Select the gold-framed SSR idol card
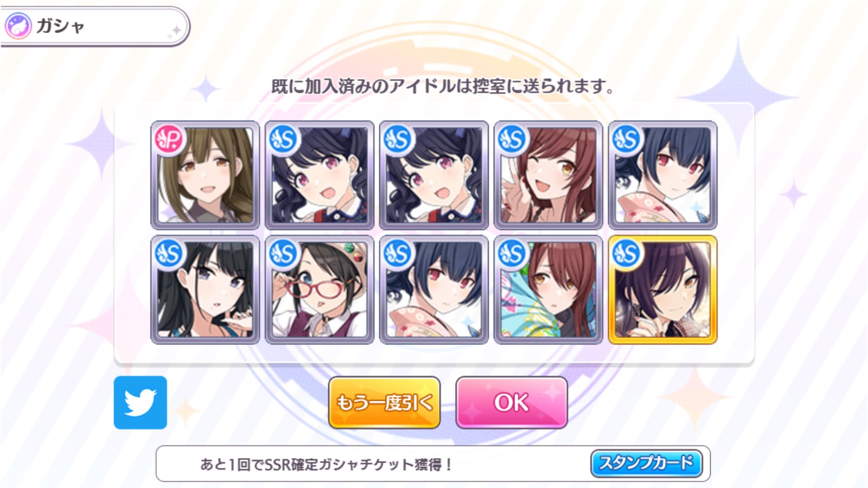 click(662, 290)
